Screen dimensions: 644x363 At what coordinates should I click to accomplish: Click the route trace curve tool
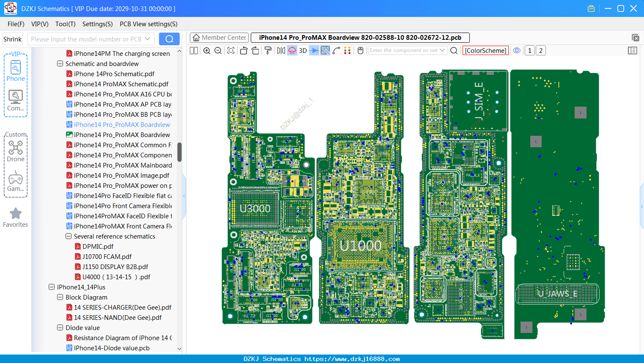point(336,51)
